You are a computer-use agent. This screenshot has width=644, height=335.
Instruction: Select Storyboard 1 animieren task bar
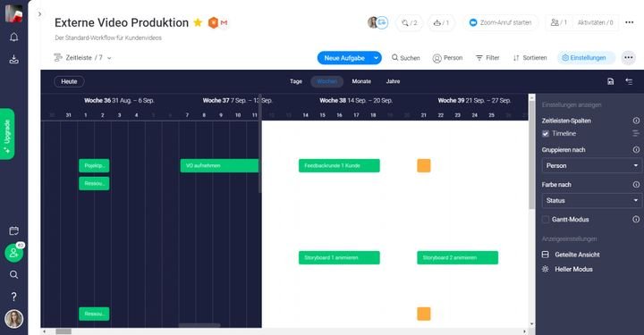339,257
